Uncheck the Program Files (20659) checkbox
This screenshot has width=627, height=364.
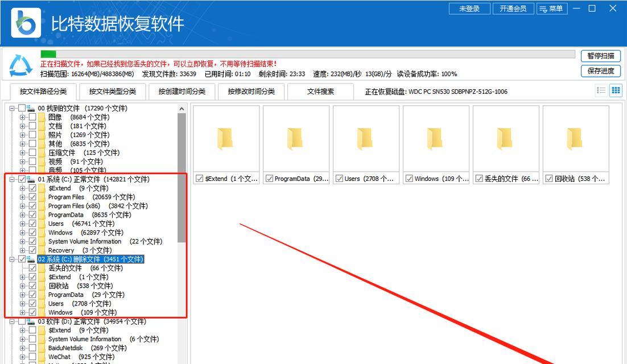(x=32, y=197)
